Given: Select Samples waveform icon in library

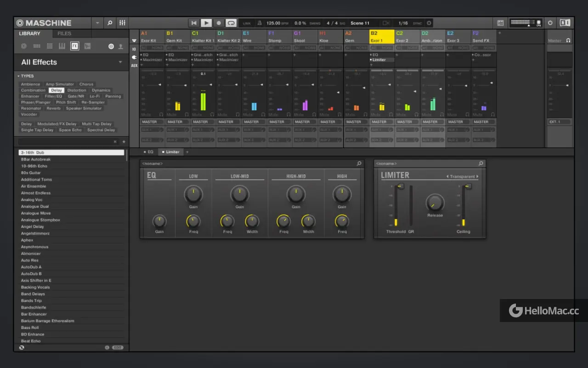Looking at the screenshot, I should [x=87, y=46].
